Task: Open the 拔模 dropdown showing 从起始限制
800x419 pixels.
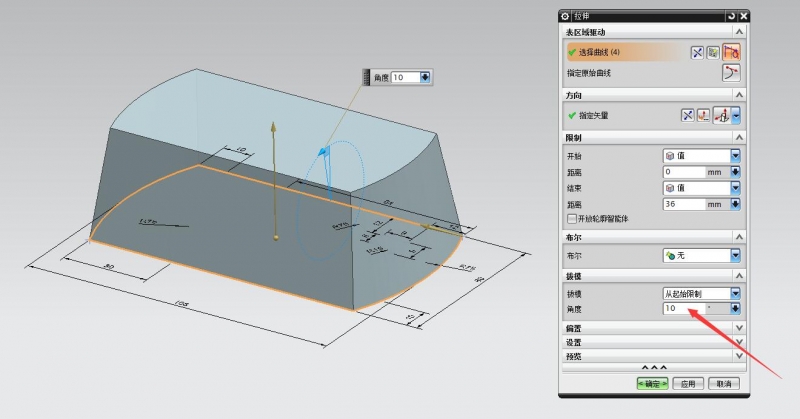Action: [735, 293]
